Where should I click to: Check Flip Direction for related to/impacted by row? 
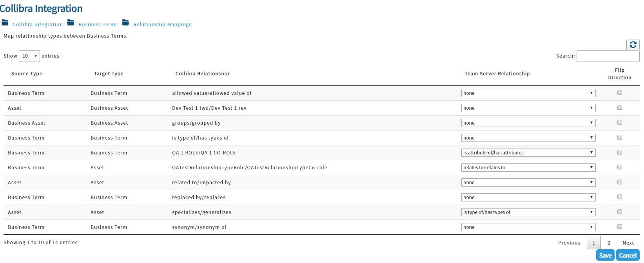tap(620, 182)
